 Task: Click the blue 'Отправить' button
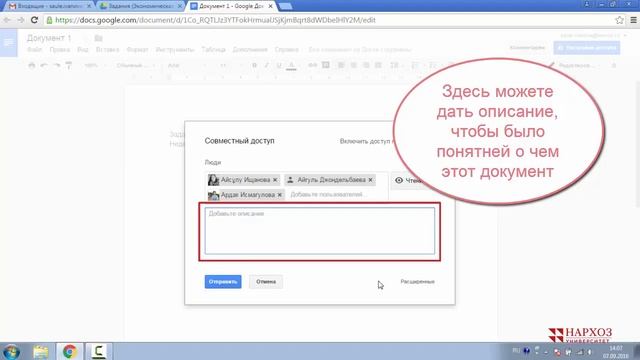223,282
